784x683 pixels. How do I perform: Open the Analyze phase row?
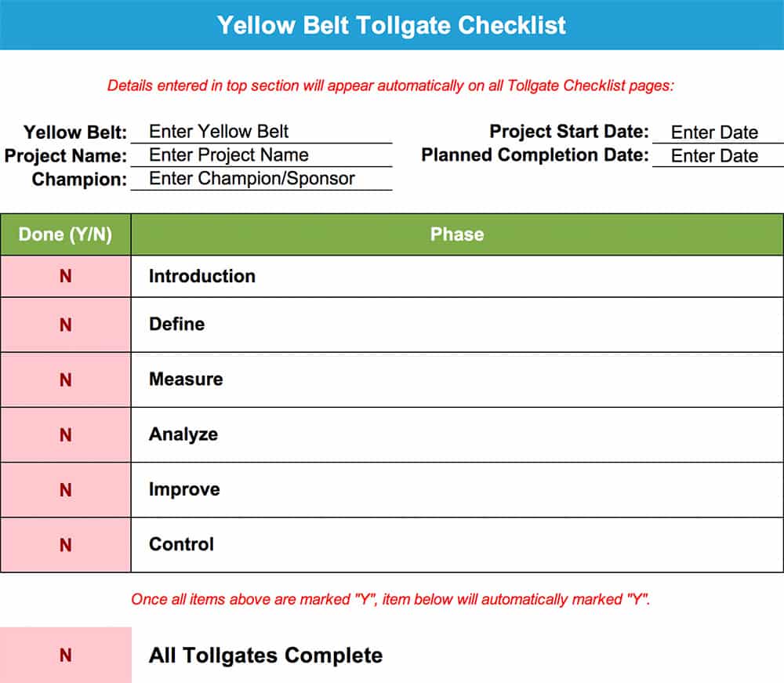tap(457, 434)
